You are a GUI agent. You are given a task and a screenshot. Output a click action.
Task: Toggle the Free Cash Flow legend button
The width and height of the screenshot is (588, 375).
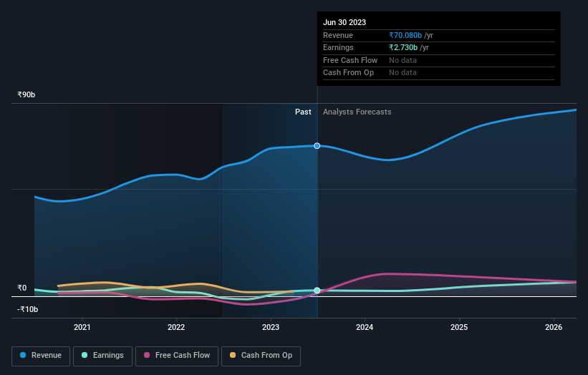tap(177, 356)
